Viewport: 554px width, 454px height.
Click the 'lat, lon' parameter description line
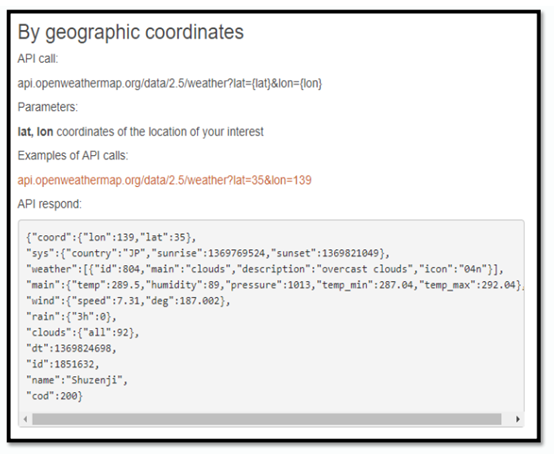pos(141,132)
